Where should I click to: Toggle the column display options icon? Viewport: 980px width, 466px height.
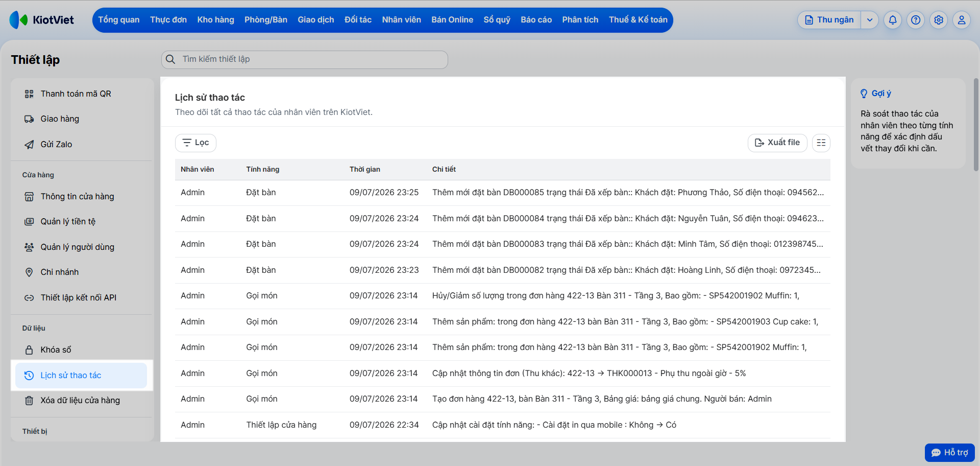(x=821, y=143)
